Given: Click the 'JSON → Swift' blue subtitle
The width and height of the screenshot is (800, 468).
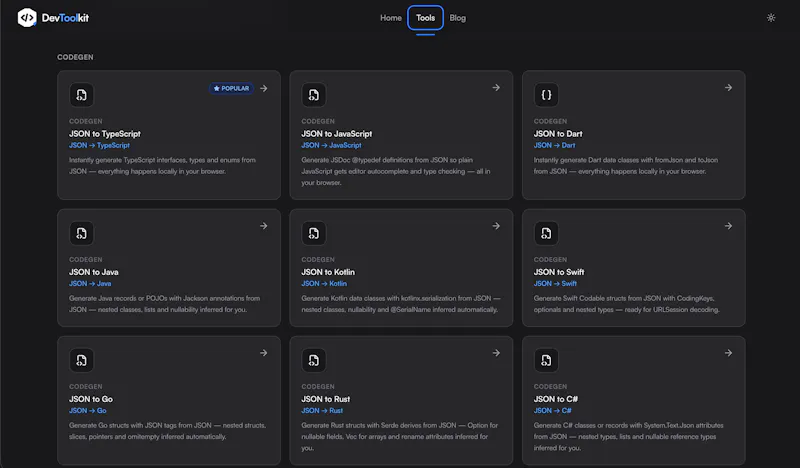Looking at the screenshot, I should [x=555, y=284].
